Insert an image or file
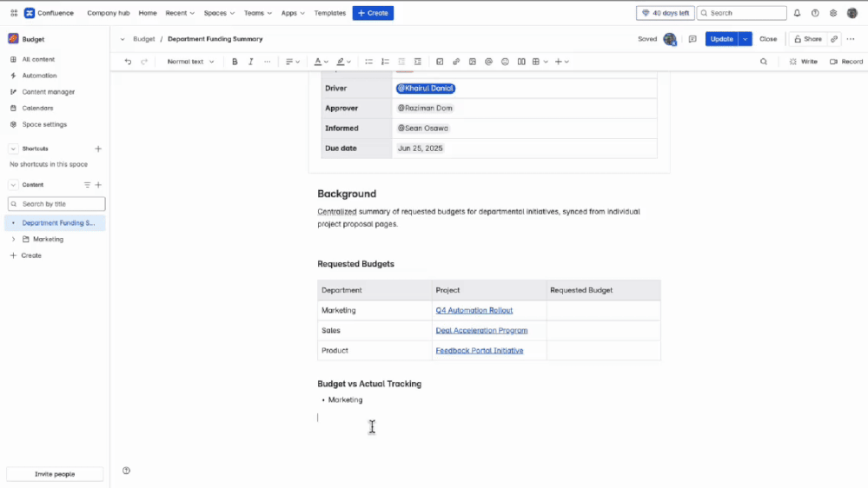The image size is (868, 488). click(472, 62)
